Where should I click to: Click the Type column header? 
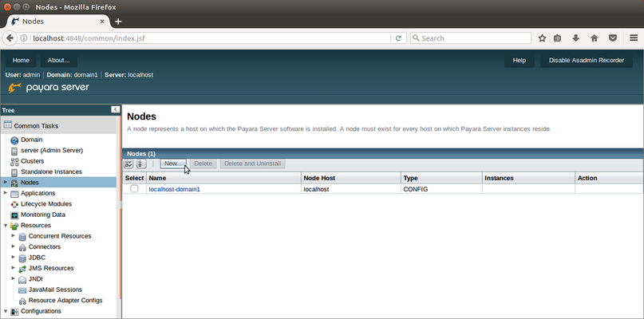[441, 178]
